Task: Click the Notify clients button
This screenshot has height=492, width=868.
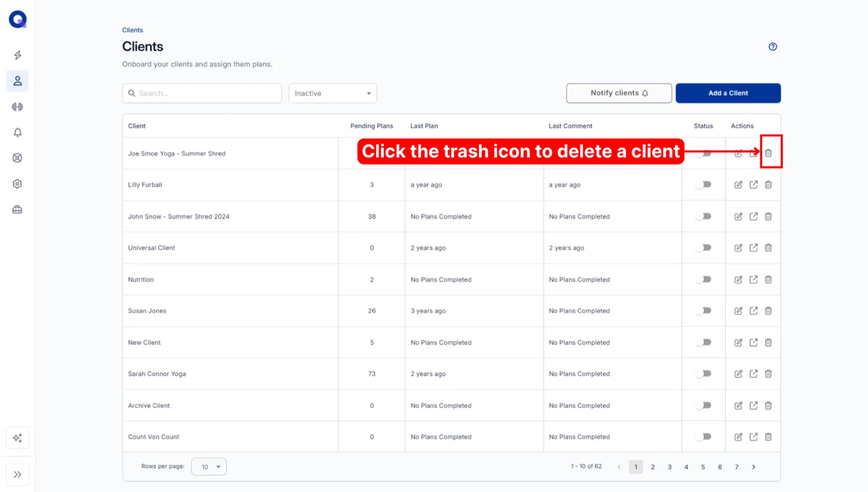Action: 619,93
